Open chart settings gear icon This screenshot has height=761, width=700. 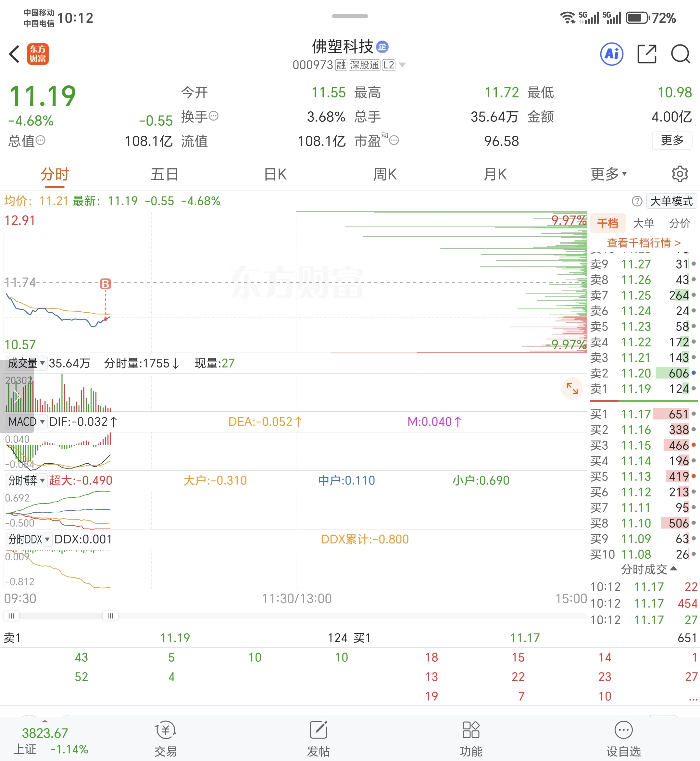680,174
